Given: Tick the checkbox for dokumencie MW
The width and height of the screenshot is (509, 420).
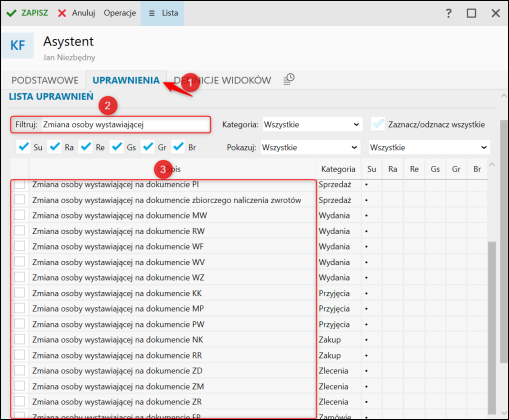Looking at the screenshot, I should tap(20, 215).
